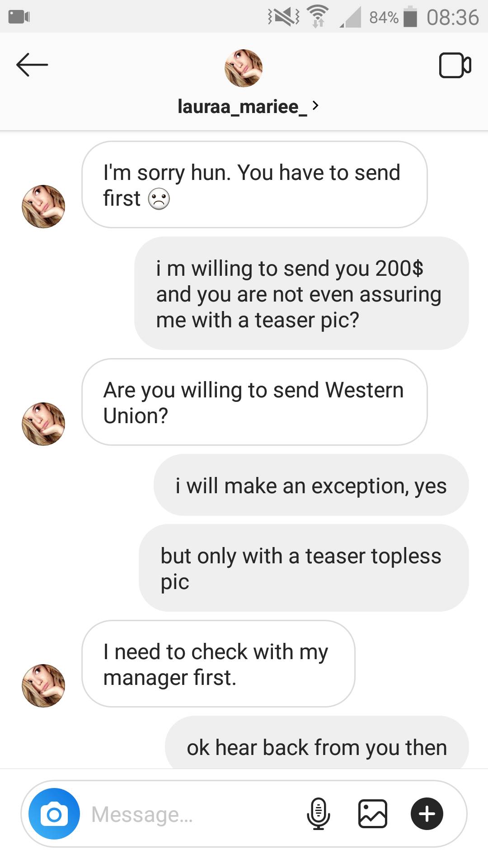This screenshot has width=488, height=868.
Task: Tap "Are you willing to send Western Union?" bubble
Action: click(x=254, y=402)
